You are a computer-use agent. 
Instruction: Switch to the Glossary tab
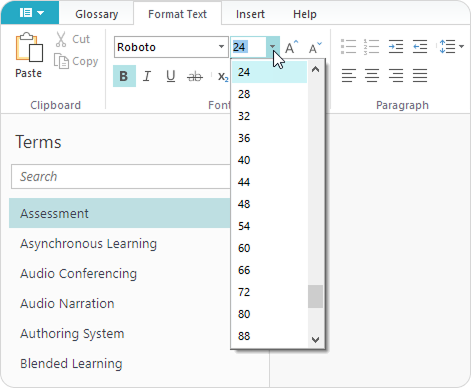tap(97, 14)
